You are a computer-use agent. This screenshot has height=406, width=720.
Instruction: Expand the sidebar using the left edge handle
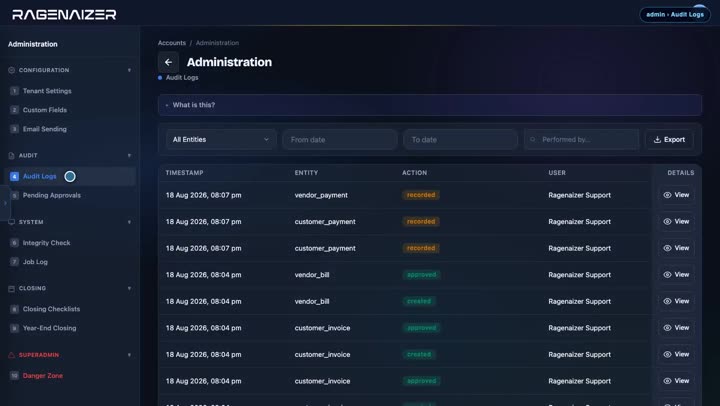click(5, 203)
